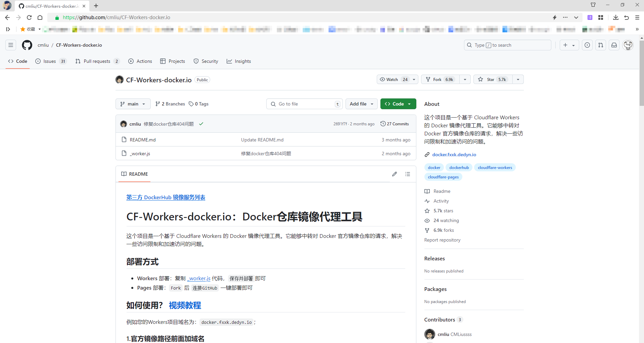The width and height of the screenshot is (644, 343).
Task: Edit the README with the pencil icon
Action: tap(395, 174)
